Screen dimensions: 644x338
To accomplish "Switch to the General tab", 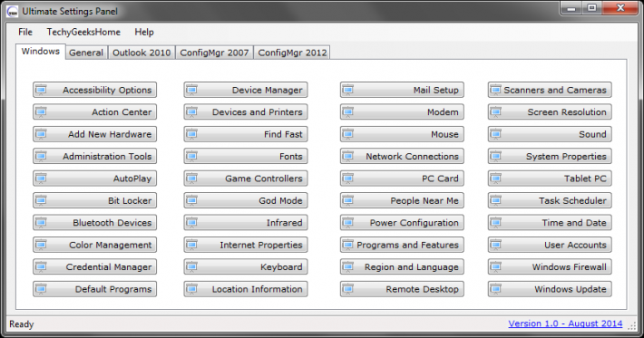I will point(86,53).
